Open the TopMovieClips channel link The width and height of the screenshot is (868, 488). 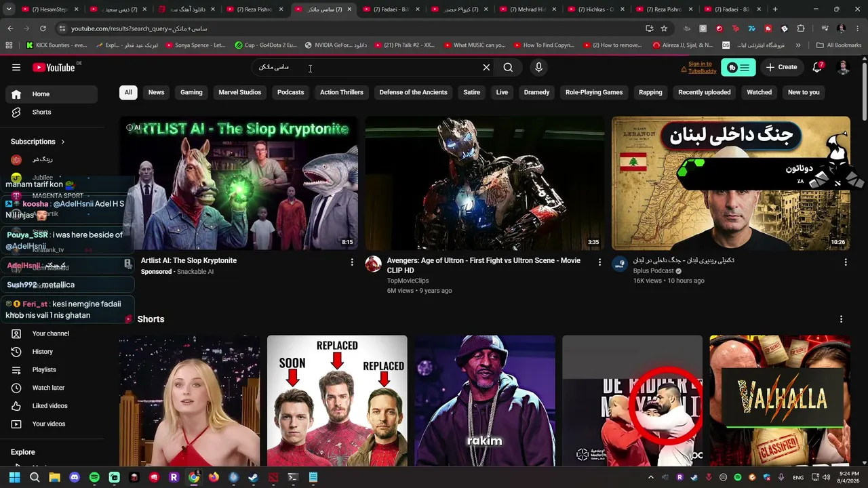click(408, 281)
